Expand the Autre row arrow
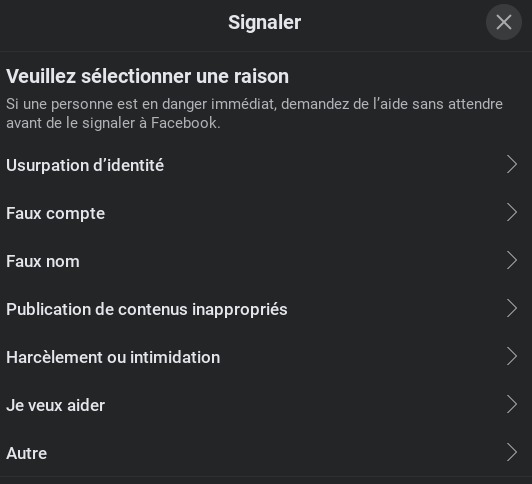The height and width of the screenshot is (484, 532). pos(512,452)
